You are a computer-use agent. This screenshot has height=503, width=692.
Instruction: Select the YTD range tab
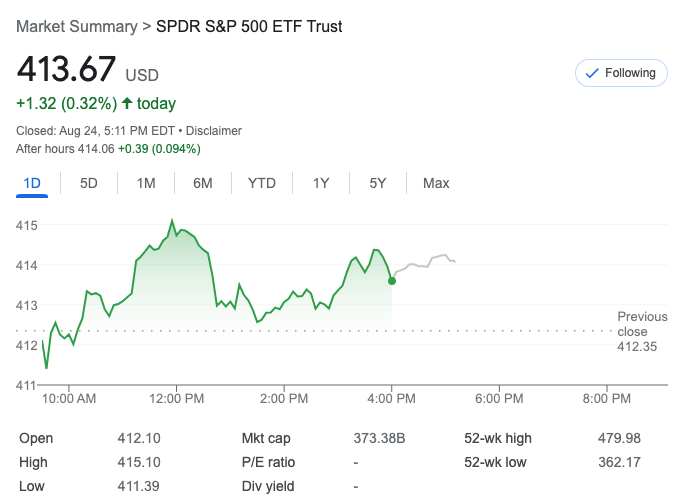[262, 183]
